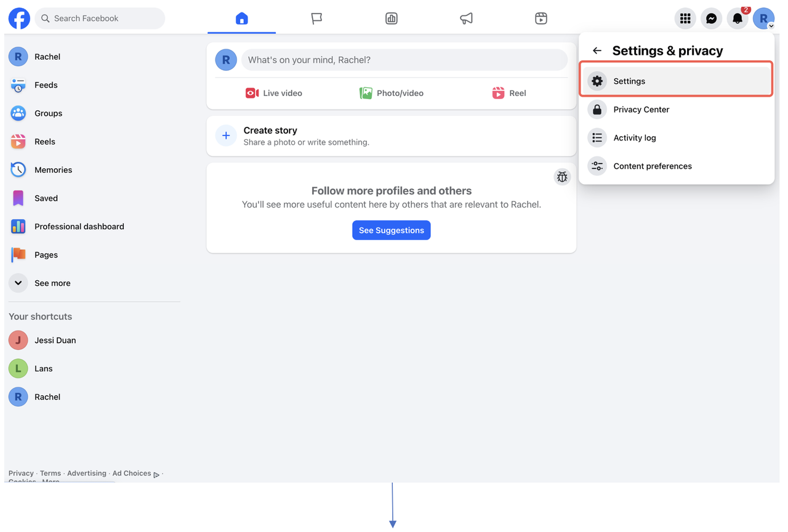Open the Ad Choices disclosure triangle
The width and height of the screenshot is (788, 532).
(155, 474)
